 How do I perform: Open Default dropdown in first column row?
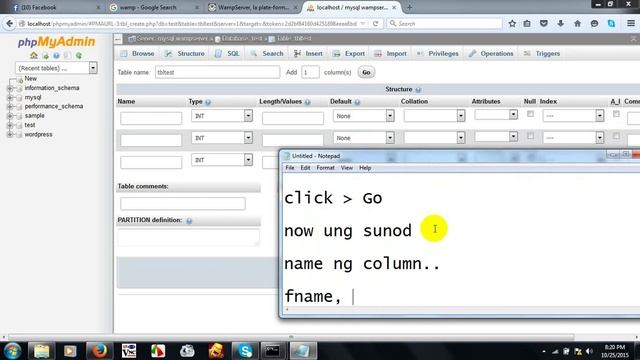pos(363,116)
